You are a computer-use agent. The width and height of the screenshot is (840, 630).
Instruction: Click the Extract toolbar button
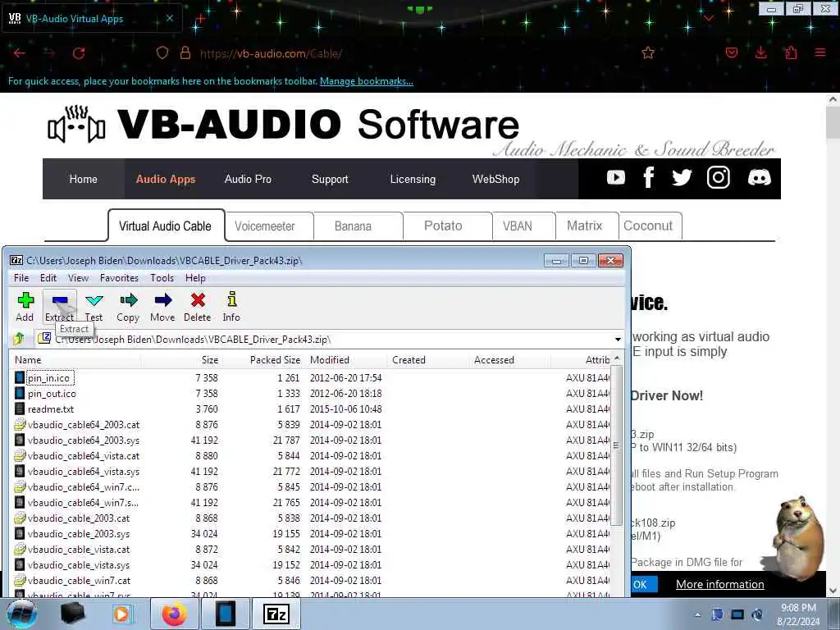tap(59, 307)
